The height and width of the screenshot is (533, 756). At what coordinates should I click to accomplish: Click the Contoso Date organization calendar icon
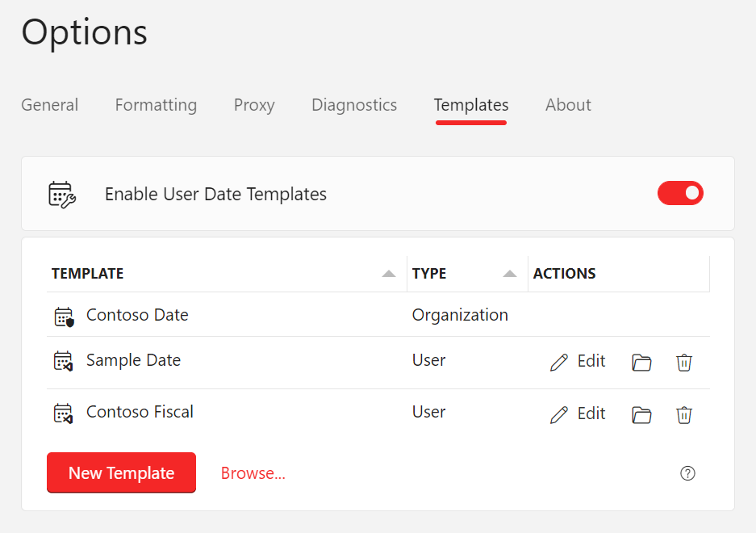(x=64, y=317)
